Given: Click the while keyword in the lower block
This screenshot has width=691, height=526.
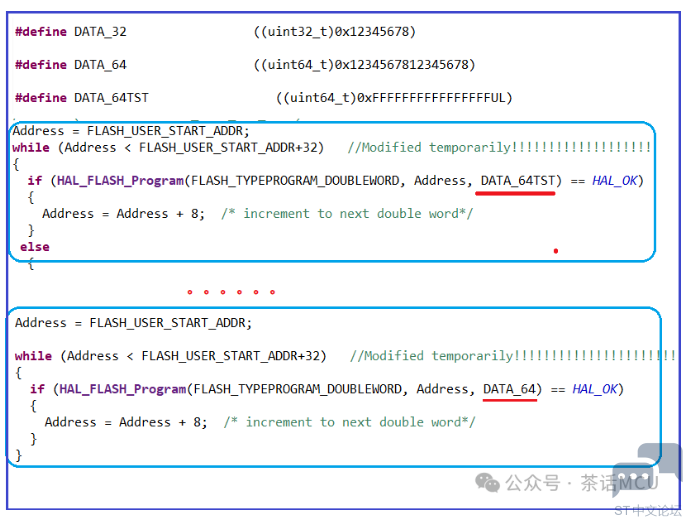Looking at the screenshot, I should pos(34,356).
